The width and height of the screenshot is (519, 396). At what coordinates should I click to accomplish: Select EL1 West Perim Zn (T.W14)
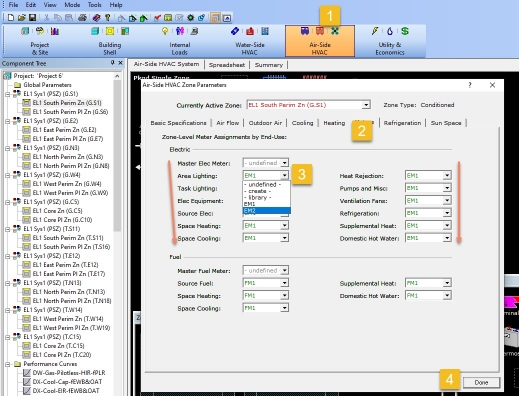coord(68,319)
